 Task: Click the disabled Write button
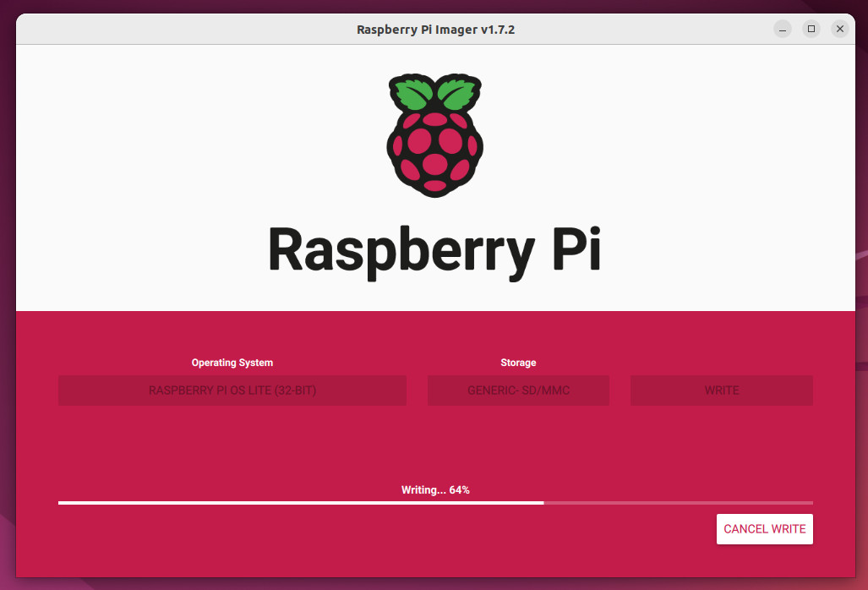tap(721, 391)
